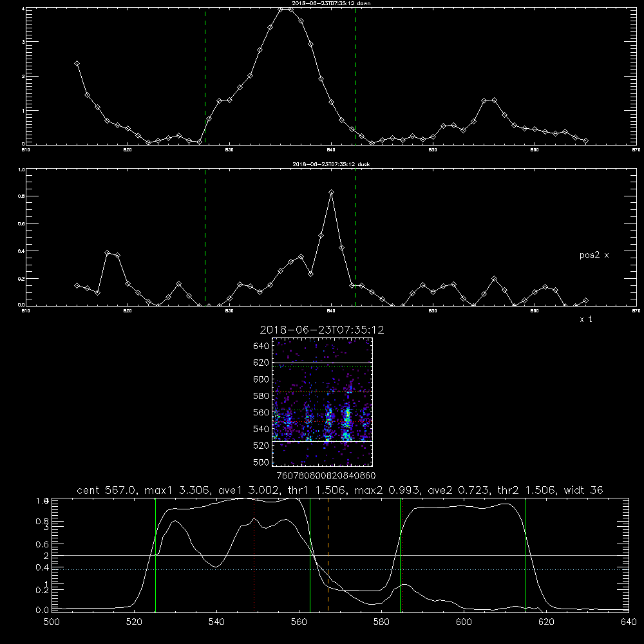Click heatmap y-axis label '500'
Image resolution: width=644 pixels, height=644 pixels.
click(261, 462)
